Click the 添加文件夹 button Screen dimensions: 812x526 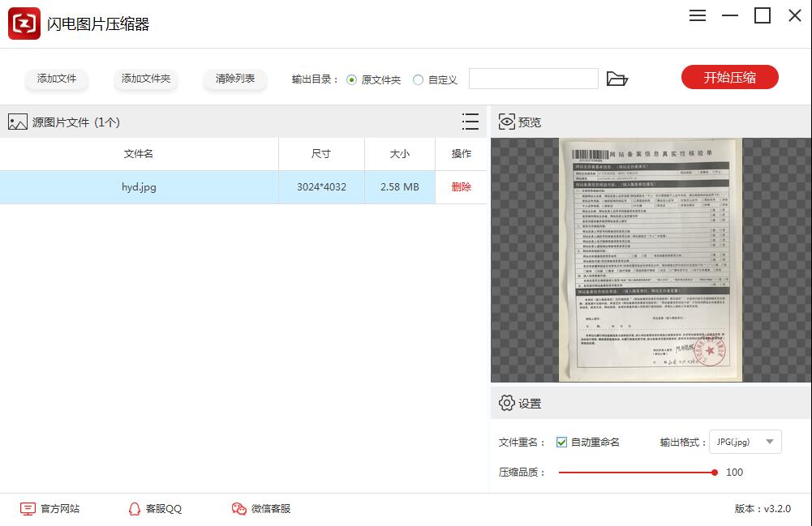point(145,79)
